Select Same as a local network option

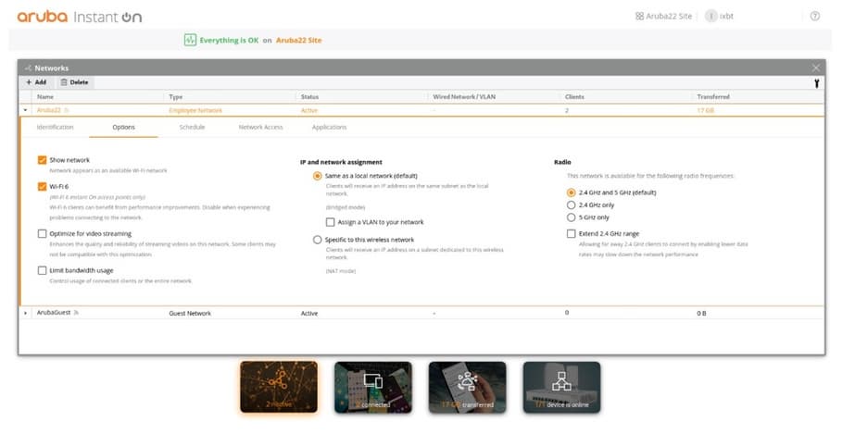317,176
